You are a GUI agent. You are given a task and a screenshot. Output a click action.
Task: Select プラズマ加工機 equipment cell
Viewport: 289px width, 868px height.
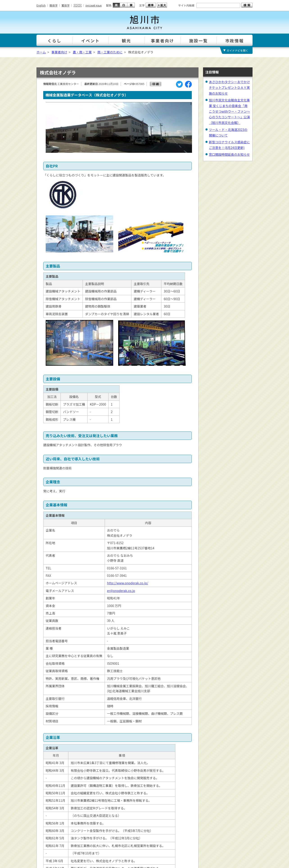point(74,404)
